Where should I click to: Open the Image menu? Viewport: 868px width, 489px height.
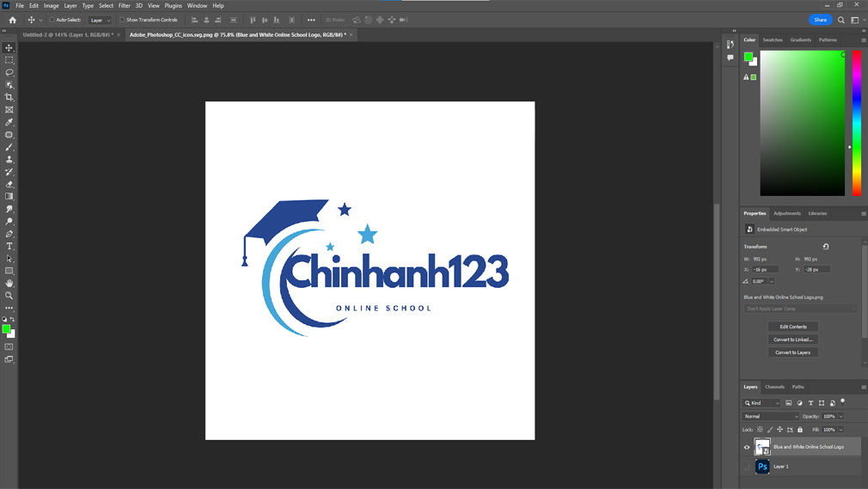click(51, 5)
